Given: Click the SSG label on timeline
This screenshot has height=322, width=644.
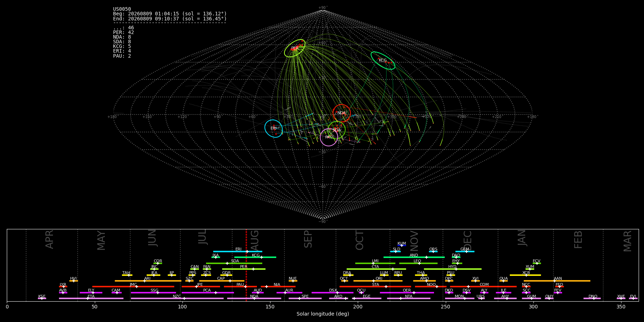Looking at the screenshot, I should click(154, 291).
